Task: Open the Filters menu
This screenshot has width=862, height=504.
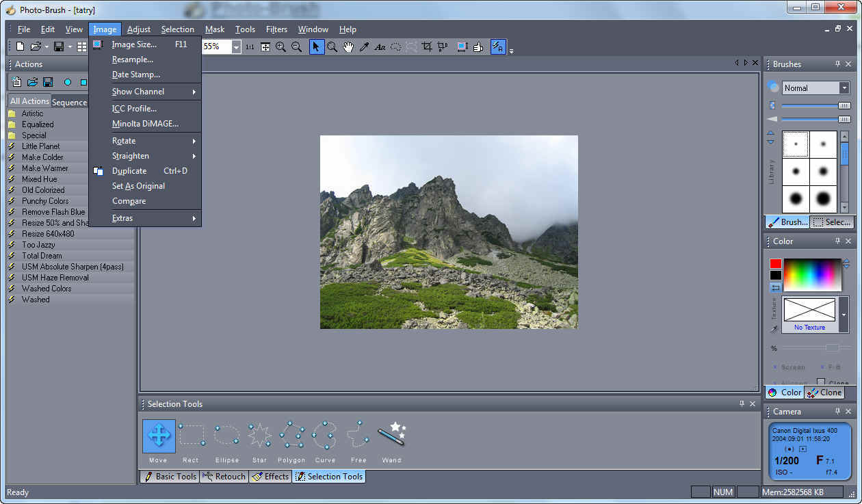Action: tap(276, 29)
